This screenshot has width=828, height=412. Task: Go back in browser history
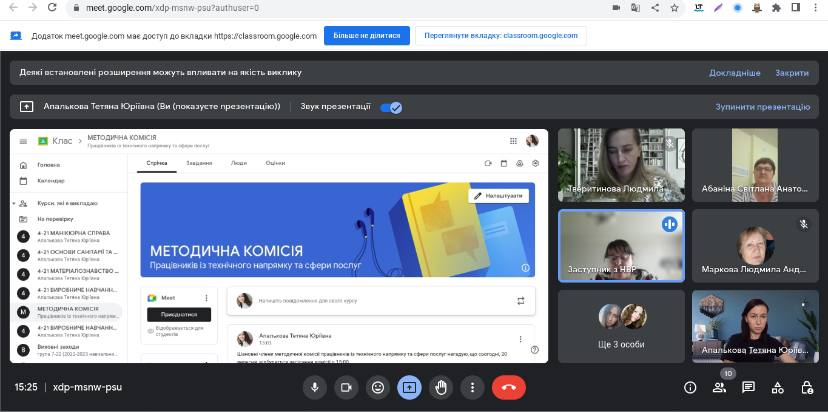13,7
